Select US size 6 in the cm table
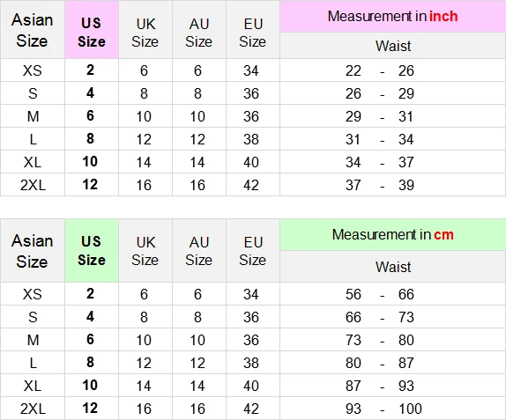The image size is (506, 420). (90, 339)
